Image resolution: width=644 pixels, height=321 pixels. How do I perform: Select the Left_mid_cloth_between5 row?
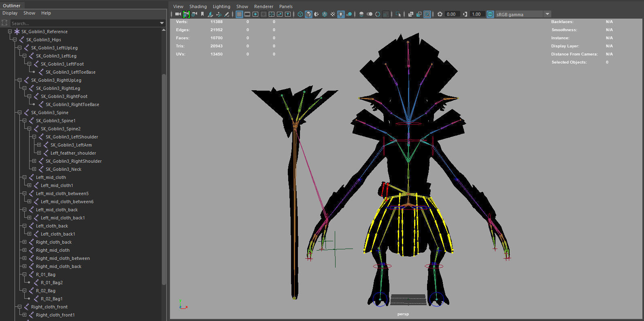click(x=62, y=193)
